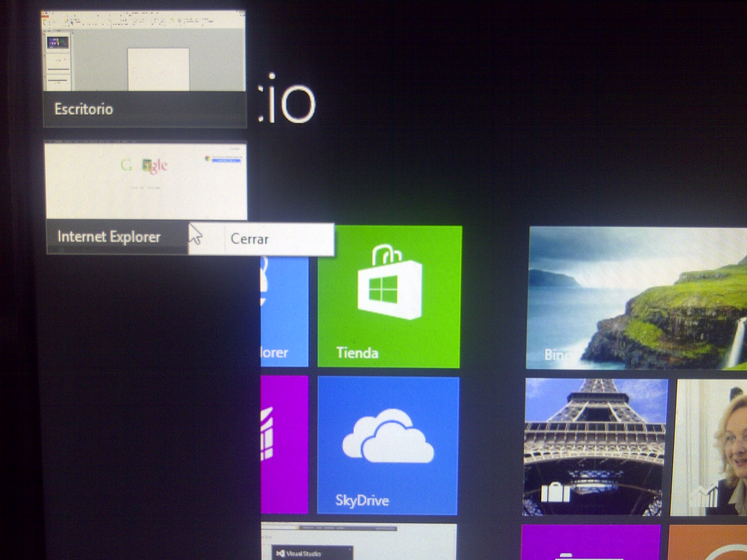The height and width of the screenshot is (560, 747).
Task: Select Cerrar in the context menu
Action: tap(250, 239)
